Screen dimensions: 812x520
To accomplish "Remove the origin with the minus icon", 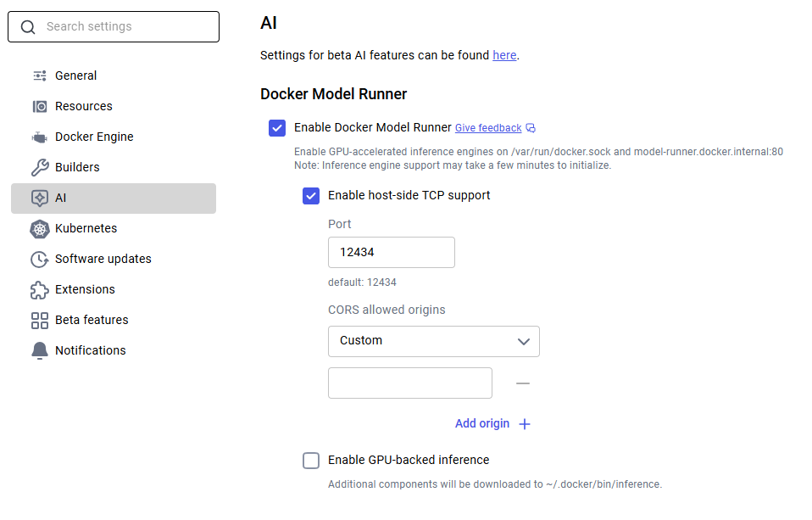I will coord(523,383).
